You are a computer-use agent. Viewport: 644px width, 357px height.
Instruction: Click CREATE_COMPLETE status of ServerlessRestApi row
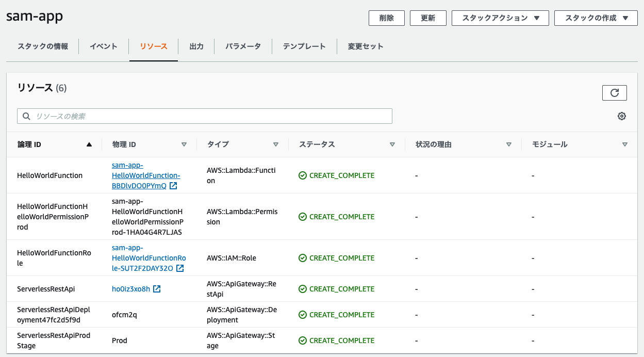coord(337,289)
